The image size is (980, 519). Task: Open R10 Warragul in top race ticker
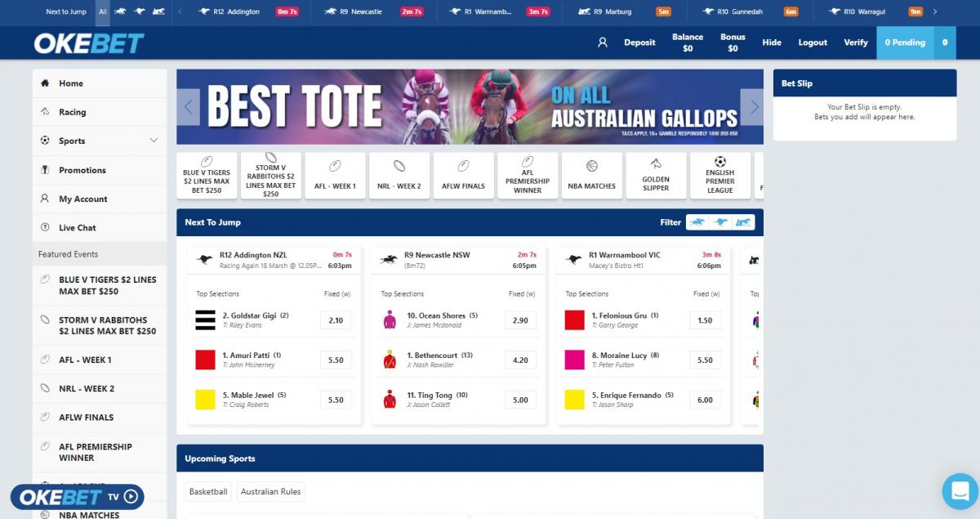pyautogui.click(x=876, y=12)
